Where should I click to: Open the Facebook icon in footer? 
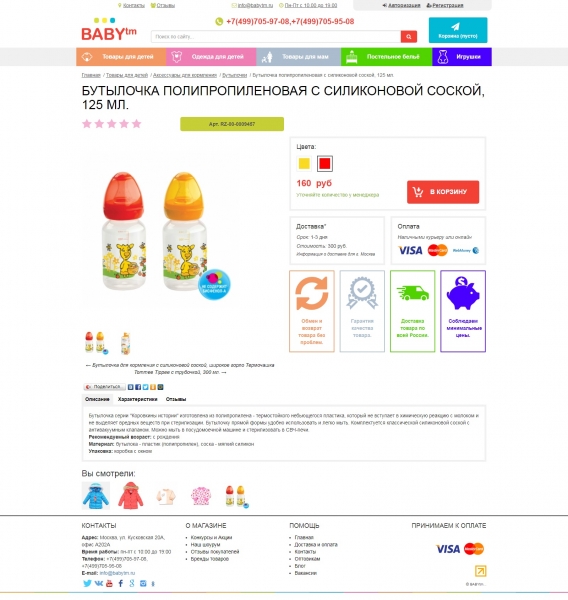pos(121,583)
